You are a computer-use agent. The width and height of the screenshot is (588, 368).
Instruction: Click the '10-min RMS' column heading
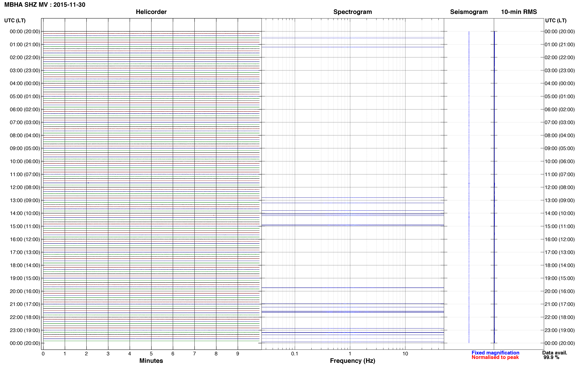[x=519, y=12]
